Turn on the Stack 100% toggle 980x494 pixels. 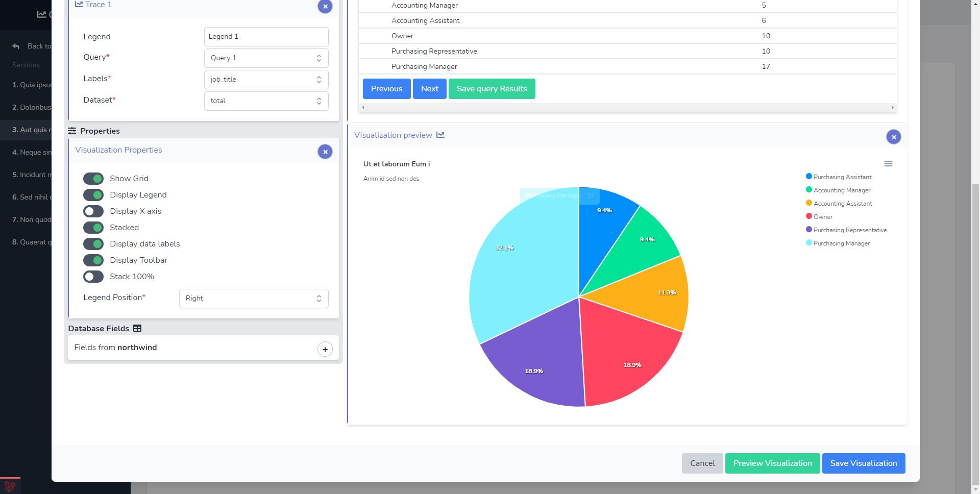pyautogui.click(x=93, y=277)
